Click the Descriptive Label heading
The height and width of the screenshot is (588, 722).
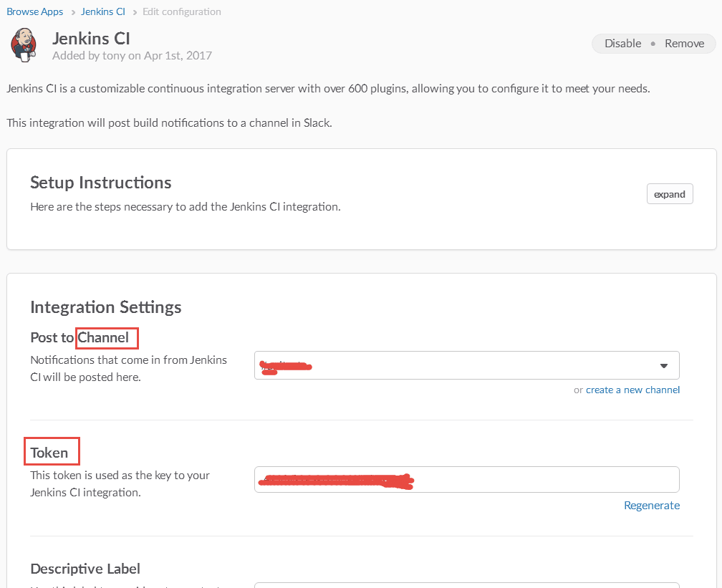click(x=85, y=569)
